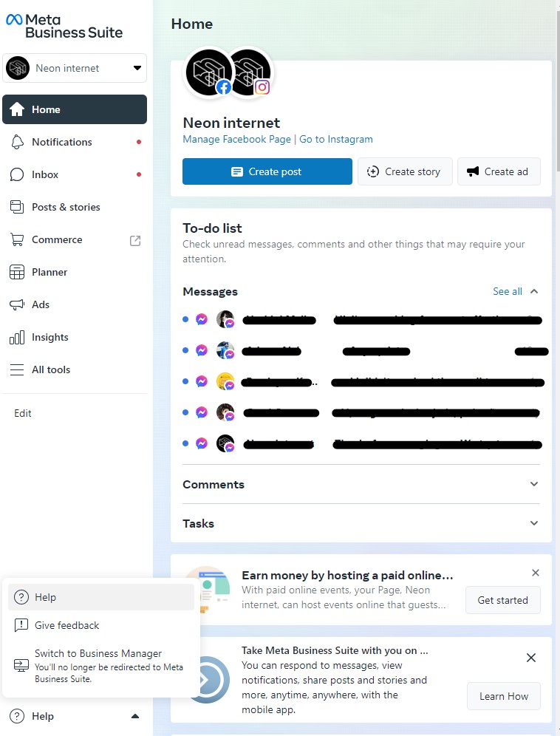The width and height of the screenshot is (560, 736).
Task: Click the Home icon in sidebar
Action: tap(17, 109)
